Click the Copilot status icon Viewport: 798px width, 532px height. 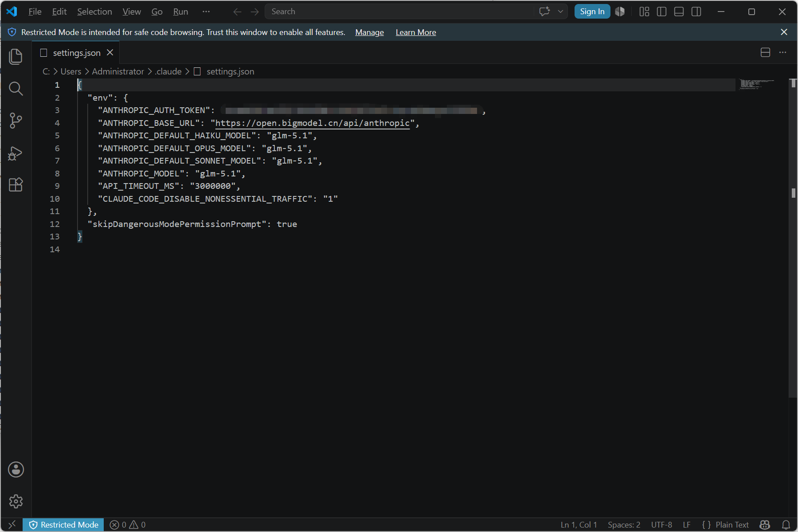[x=765, y=525]
